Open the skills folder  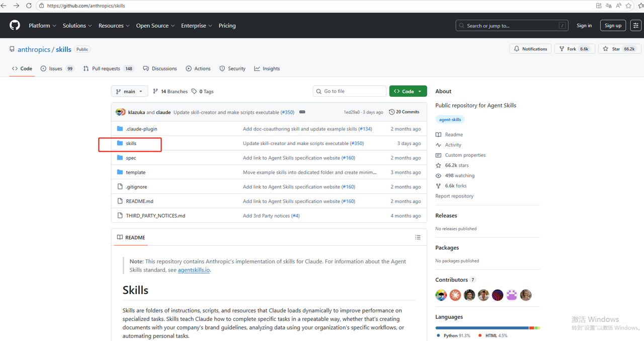click(x=131, y=144)
